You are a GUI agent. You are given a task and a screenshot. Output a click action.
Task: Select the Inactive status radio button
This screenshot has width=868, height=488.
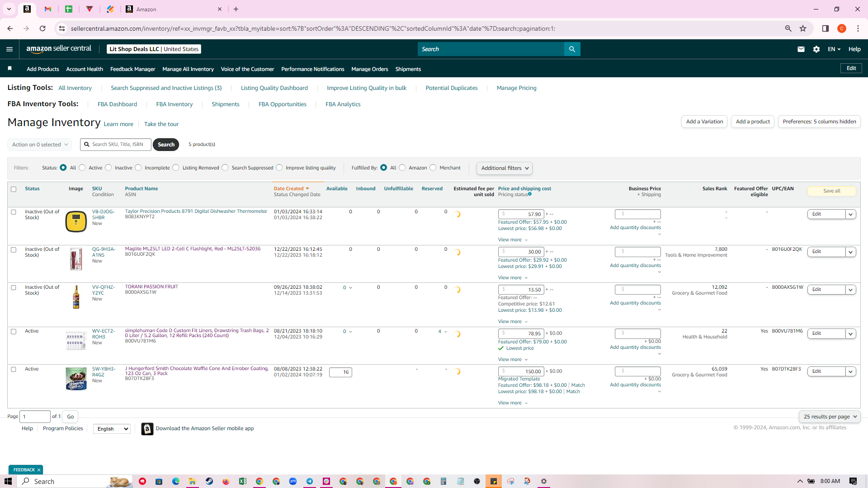coord(108,168)
